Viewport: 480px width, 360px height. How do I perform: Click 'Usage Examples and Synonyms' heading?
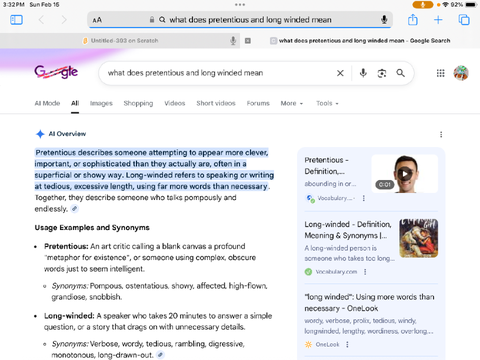coord(92,228)
